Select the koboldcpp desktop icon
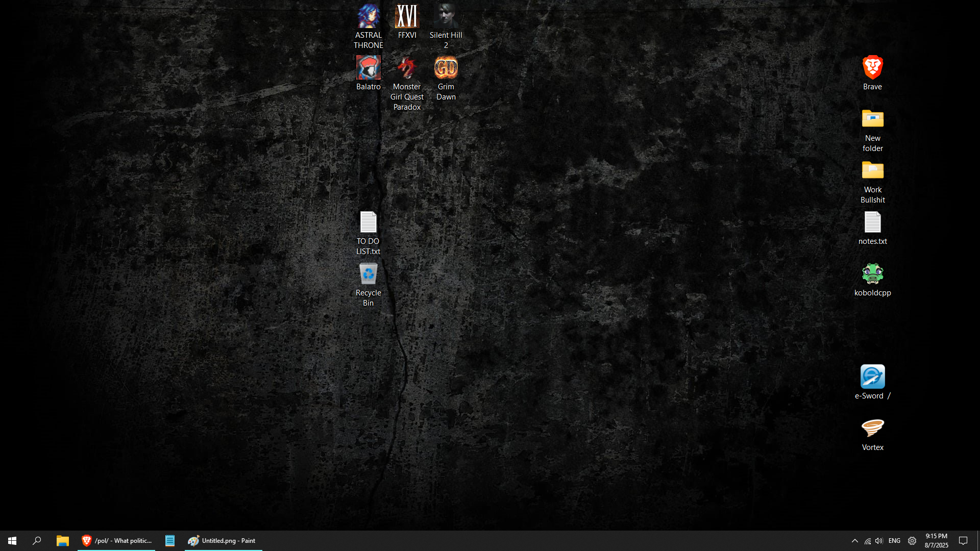 872,279
